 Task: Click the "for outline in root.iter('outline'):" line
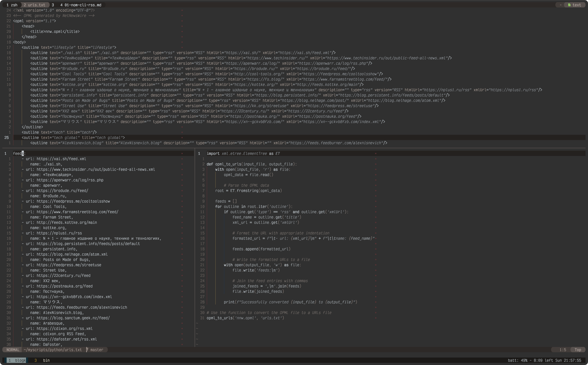pyautogui.click(x=254, y=206)
